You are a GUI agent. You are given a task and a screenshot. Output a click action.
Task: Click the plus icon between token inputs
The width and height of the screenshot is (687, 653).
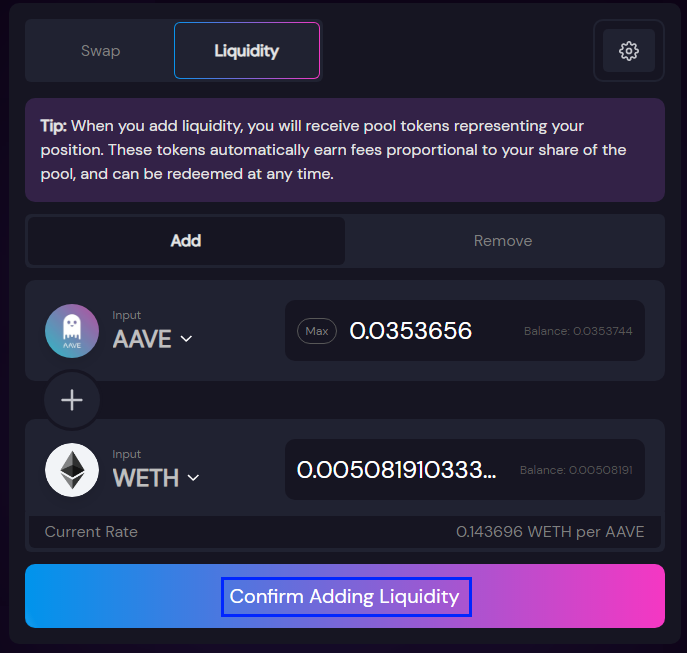[72, 400]
